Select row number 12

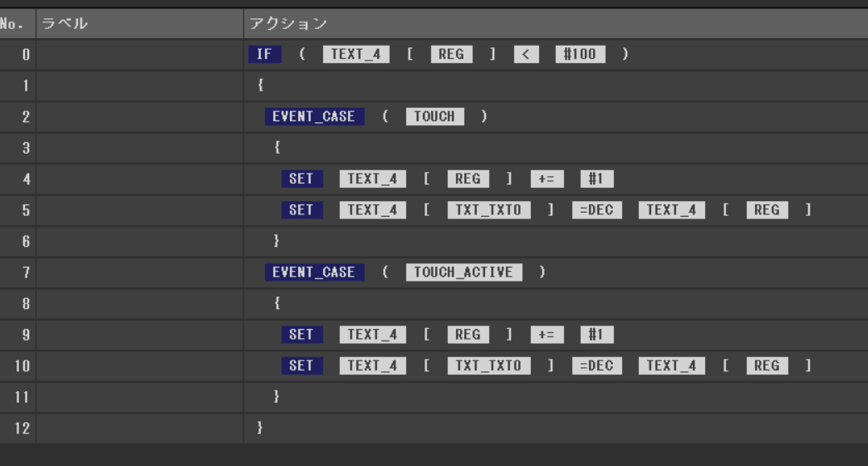coord(22,429)
